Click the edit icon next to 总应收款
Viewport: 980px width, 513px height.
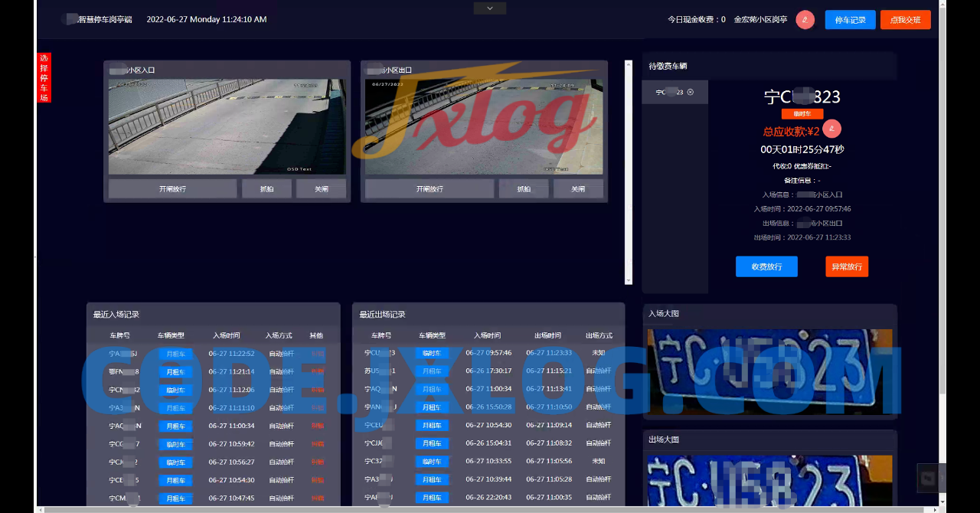831,129
